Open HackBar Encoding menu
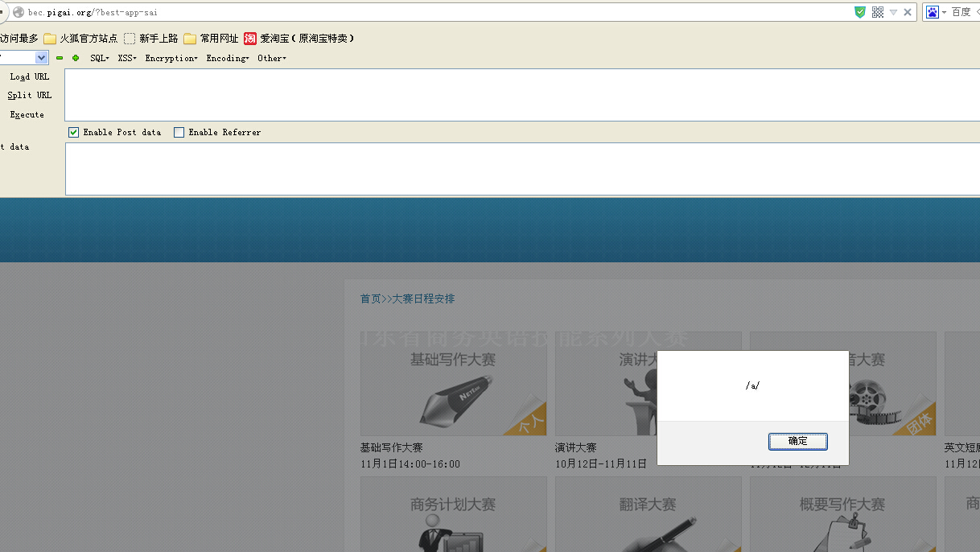980x552 pixels. click(x=228, y=58)
